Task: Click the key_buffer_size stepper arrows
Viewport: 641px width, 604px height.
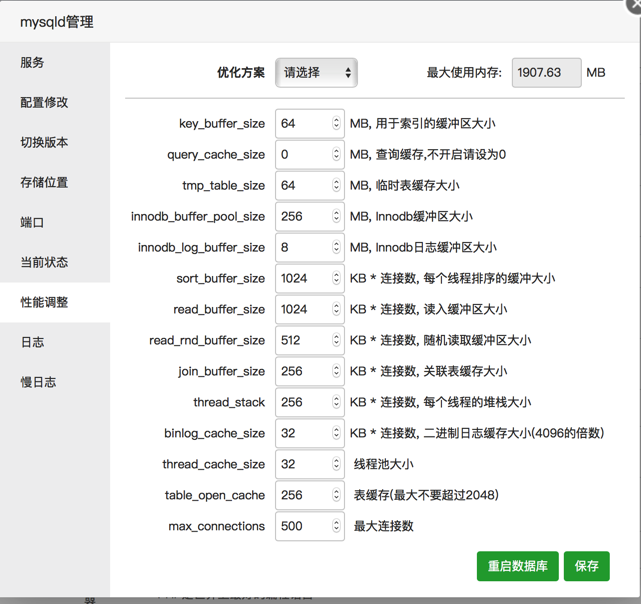Action: click(336, 123)
